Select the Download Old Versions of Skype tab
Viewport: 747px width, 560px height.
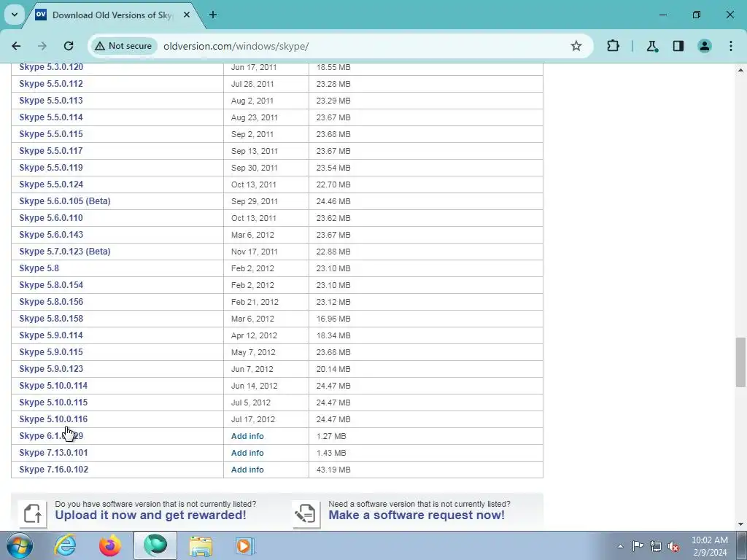(x=113, y=15)
